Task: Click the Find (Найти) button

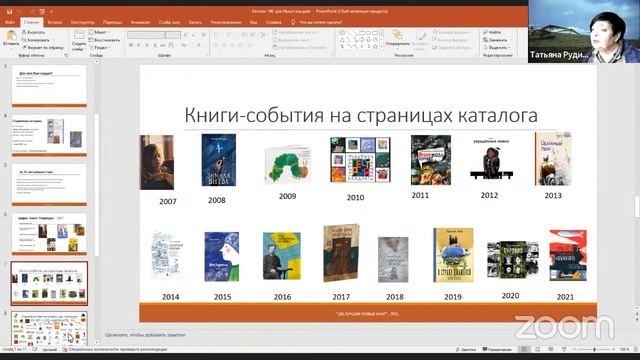Action: pyautogui.click(x=492, y=32)
